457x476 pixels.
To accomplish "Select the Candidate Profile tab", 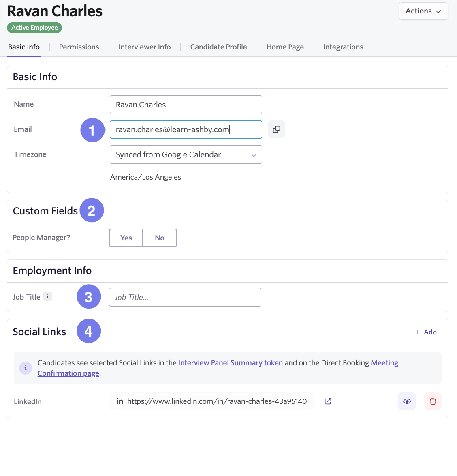I will pos(219,47).
